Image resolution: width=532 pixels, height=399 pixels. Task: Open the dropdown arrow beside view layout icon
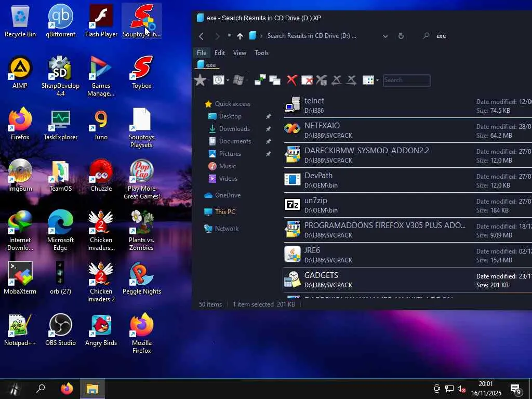coord(377,81)
